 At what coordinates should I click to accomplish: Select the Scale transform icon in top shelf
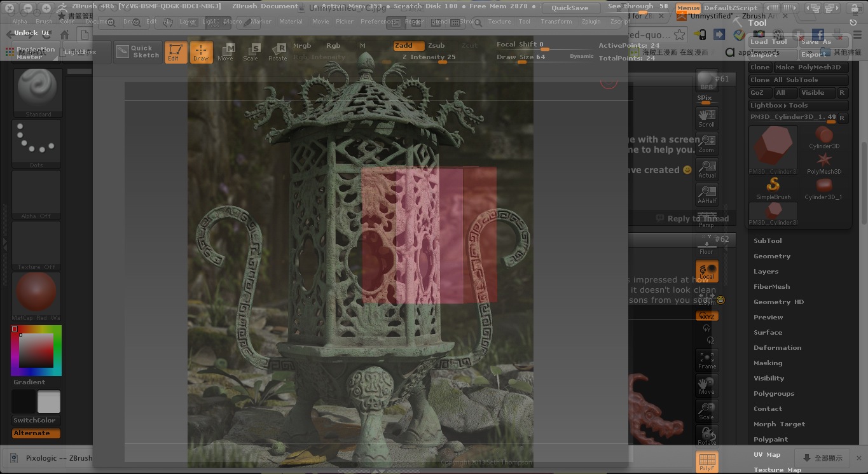tap(251, 52)
